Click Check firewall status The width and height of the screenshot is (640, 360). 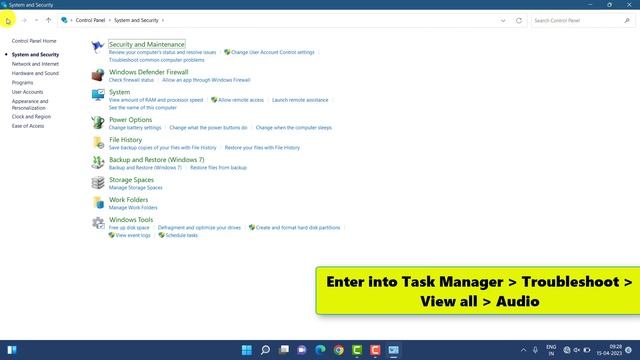point(131,80)
